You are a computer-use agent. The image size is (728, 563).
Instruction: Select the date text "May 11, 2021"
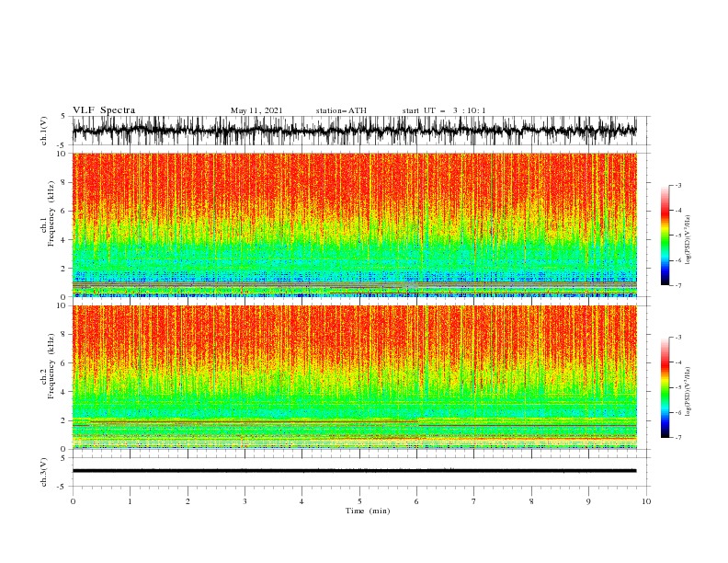(256, 110)
